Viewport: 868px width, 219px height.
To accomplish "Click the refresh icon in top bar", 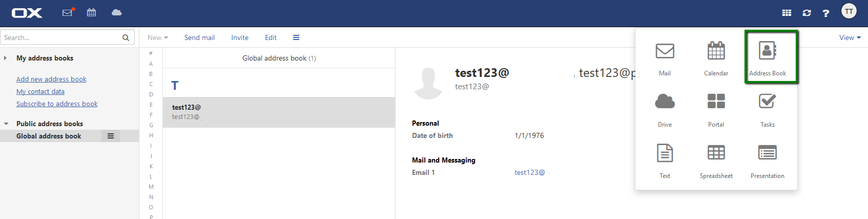I will (x=807, y=13).
